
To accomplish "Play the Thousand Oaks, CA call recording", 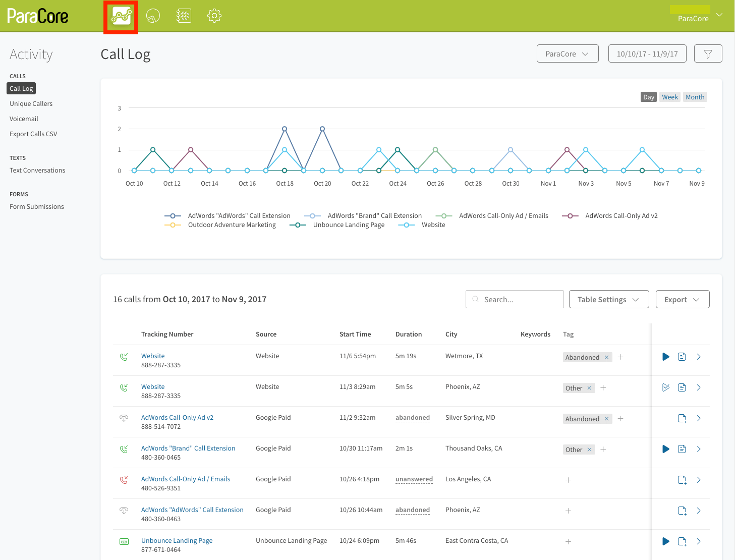I will tap(666, 449).
